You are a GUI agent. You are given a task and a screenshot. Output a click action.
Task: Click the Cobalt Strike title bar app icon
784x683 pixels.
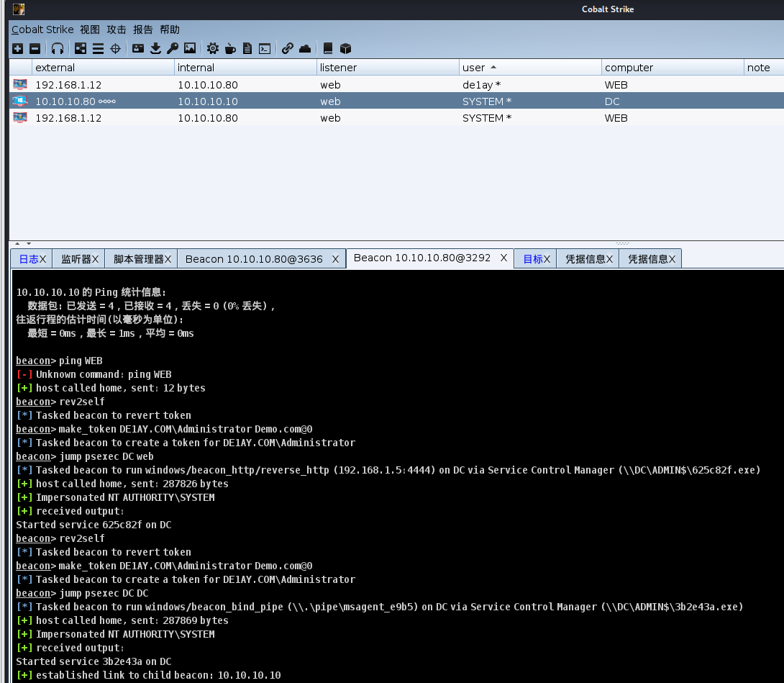pos(19,9)
